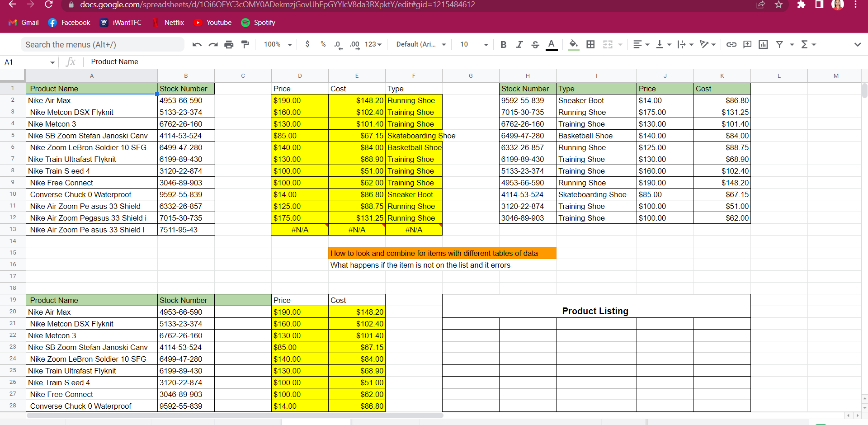868x425 pixels.
Task: Insert a chart
Action: (763, 44)
